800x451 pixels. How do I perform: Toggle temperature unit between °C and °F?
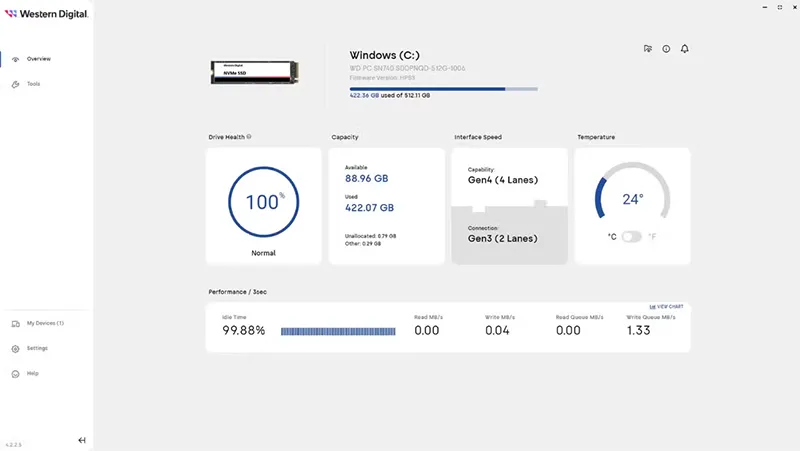[631, 236]
